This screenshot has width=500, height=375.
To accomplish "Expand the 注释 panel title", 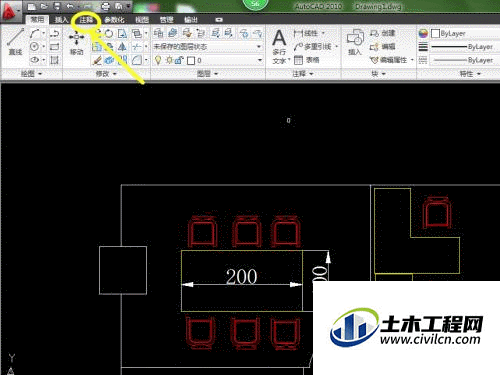I will coord(303,74).
